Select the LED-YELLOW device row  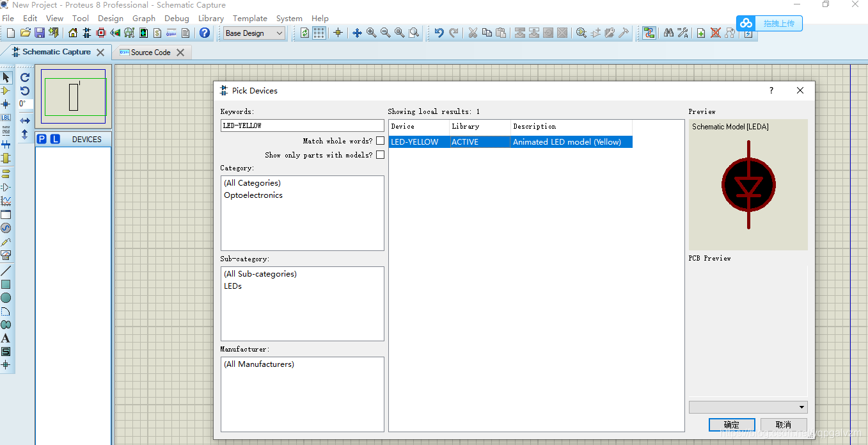(x=510, y=142)
